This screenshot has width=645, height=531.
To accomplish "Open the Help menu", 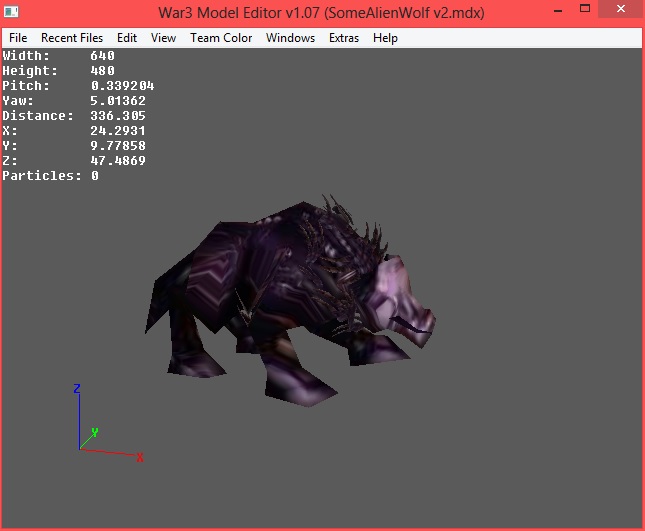I will [x=385, y=38].
